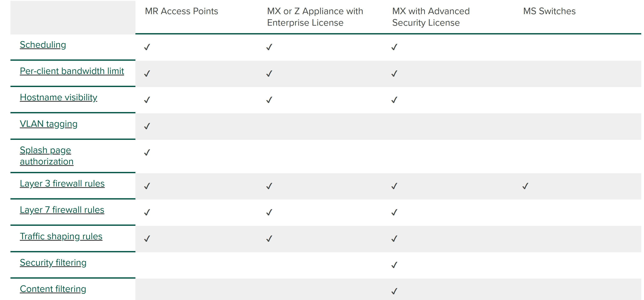The image size is (644, 300).
Task: Click the MR Access Points checkmark for Scheduling
Action: click(147, 47)
